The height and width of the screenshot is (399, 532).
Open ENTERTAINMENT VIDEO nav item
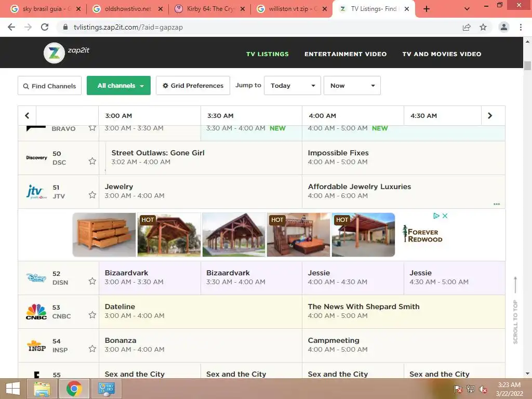click(x=345, y=54)
